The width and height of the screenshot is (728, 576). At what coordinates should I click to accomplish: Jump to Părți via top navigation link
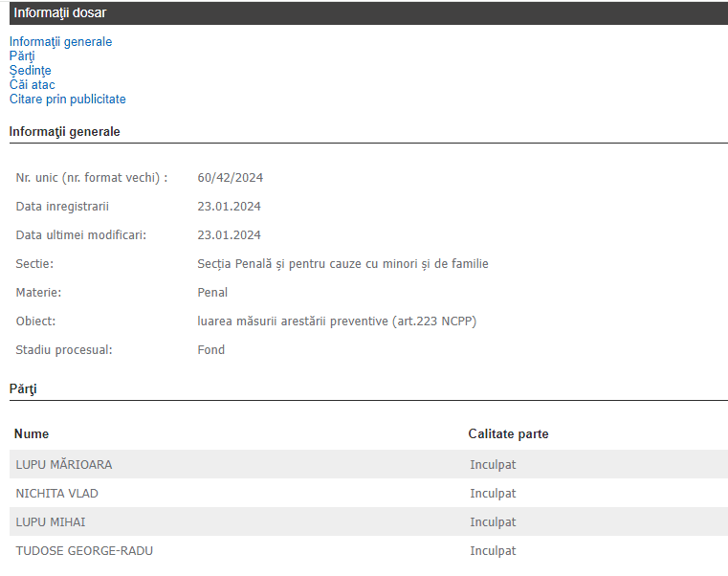[22, 56]
